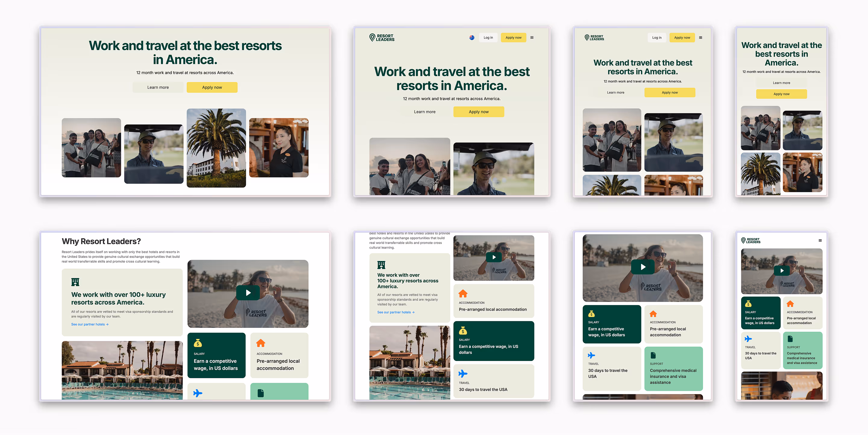Click the pool resort photo in the bottom-left mockup

pyautogui.click(x=122, y=370)
